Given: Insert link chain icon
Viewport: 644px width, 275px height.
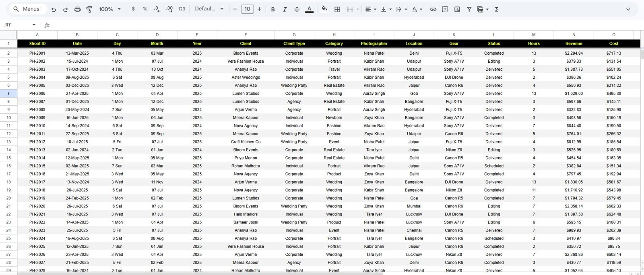Looking at the screenshot, I should 433,9.
